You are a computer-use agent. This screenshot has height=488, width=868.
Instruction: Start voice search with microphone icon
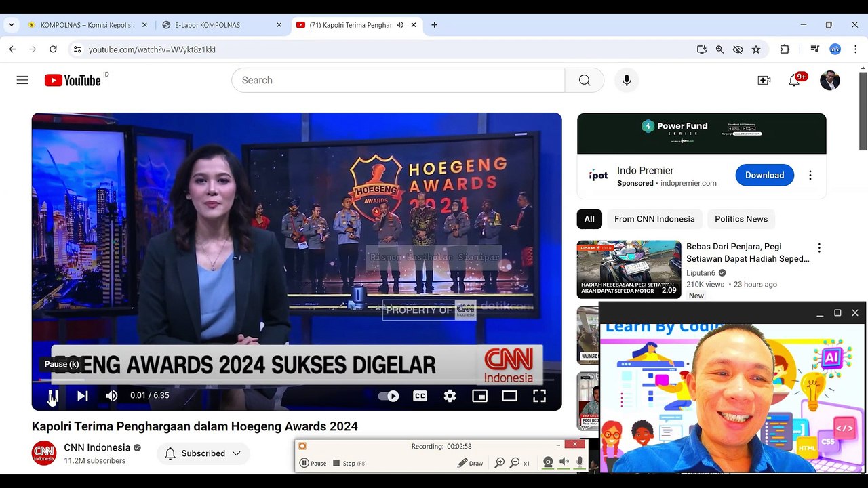(x=627, y=80)
